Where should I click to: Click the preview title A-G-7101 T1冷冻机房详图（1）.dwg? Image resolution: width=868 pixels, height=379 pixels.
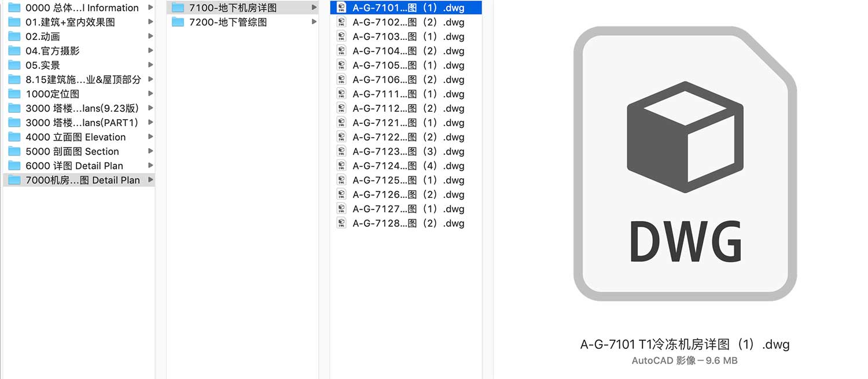click(685, 344)
